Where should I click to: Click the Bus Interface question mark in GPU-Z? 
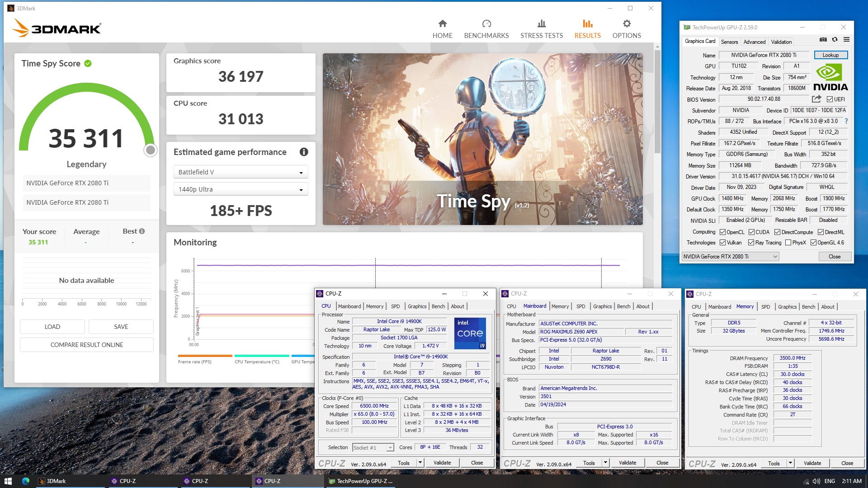pyautogui.click(x=846, y=121)
